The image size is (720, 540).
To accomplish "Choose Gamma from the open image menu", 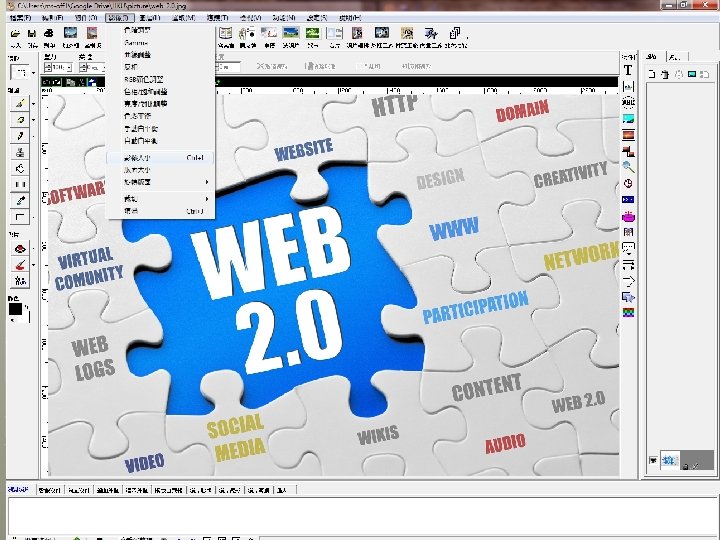I will [160, 43].
